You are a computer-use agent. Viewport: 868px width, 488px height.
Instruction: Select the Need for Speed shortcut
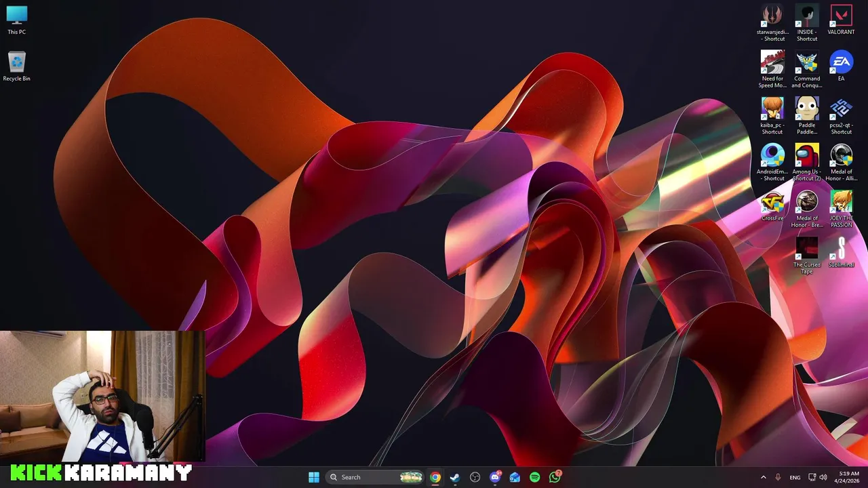pyautogui.click(x=772, y=69)
